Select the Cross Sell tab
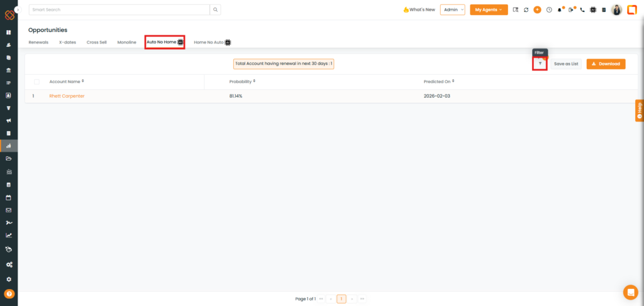Screen dimensions: 644x306 click(x=96, y=42)
